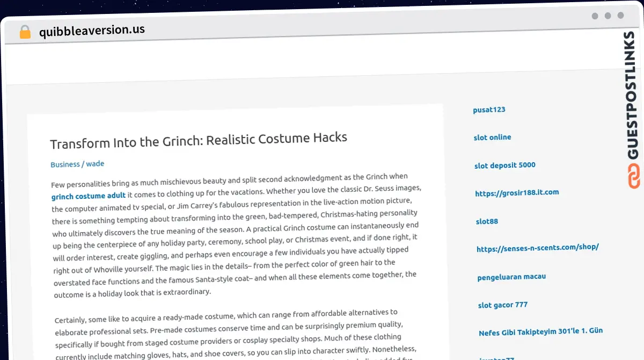Click the GuestPostLinks chain logo icon
The width and height of the screenshot is (644, 360).
[634, 177]
